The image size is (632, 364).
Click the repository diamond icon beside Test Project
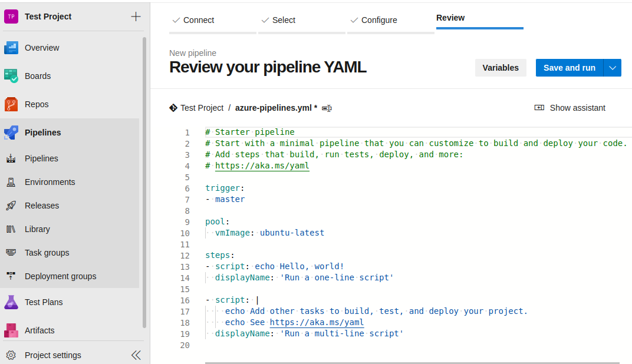click(173, 108)
